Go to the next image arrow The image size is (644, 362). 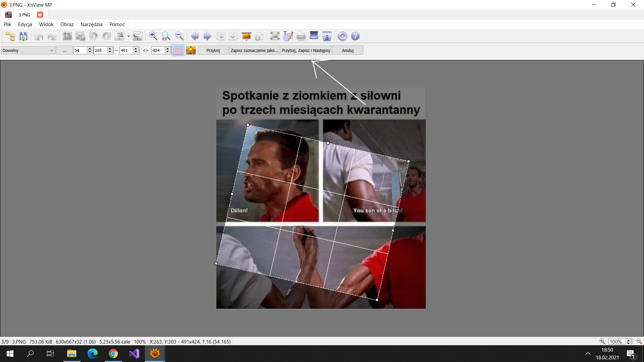pyautogui.click(x=208, y=36)
